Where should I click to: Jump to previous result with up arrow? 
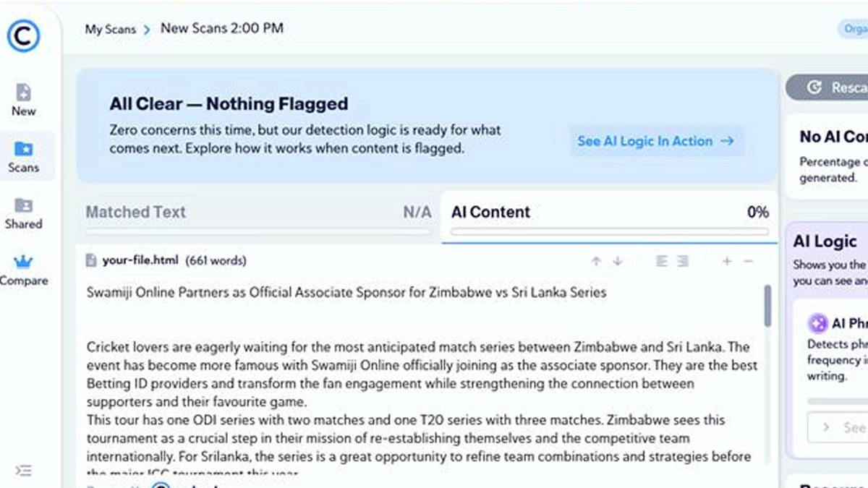pyautogui.click(x=596, y=261)
